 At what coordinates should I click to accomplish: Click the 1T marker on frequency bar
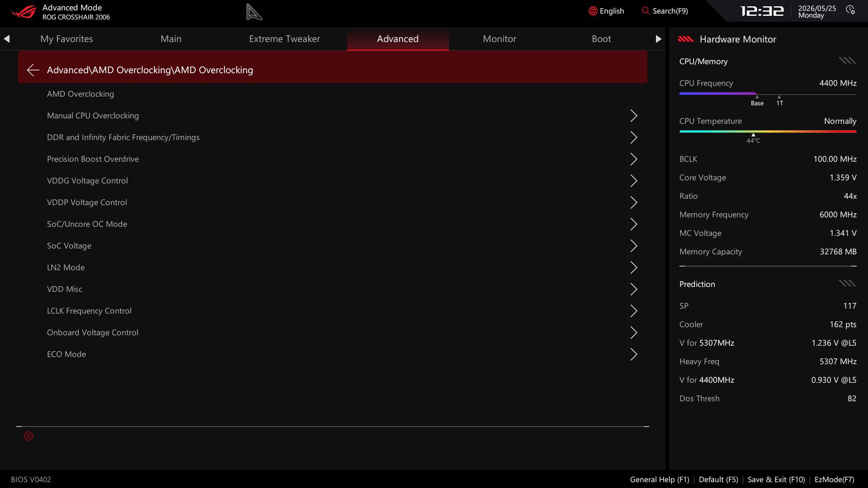pyautogui.click(x=779, y=101)
